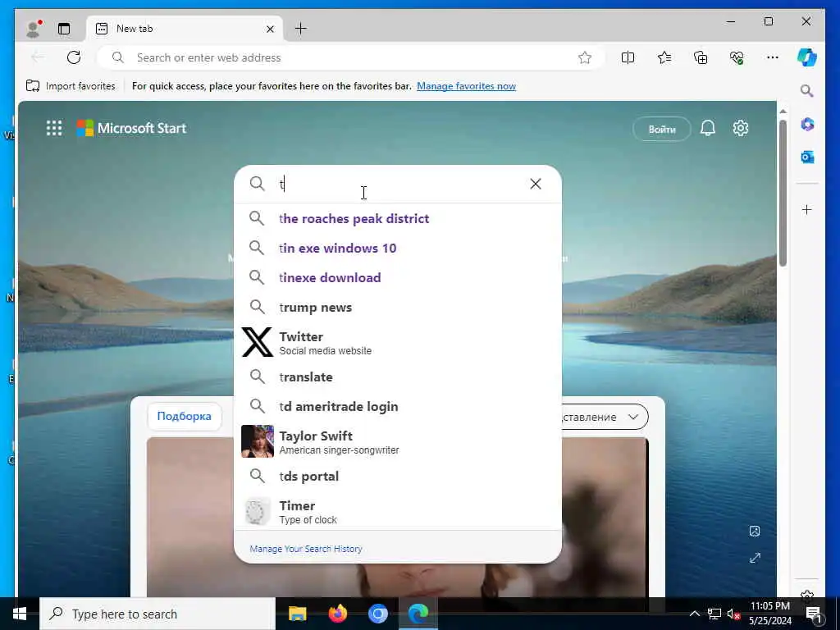Viewport: 840px width, 630px height.
Task: Click the taskbar Type here to search box
Action: click(x=157, y=614)
